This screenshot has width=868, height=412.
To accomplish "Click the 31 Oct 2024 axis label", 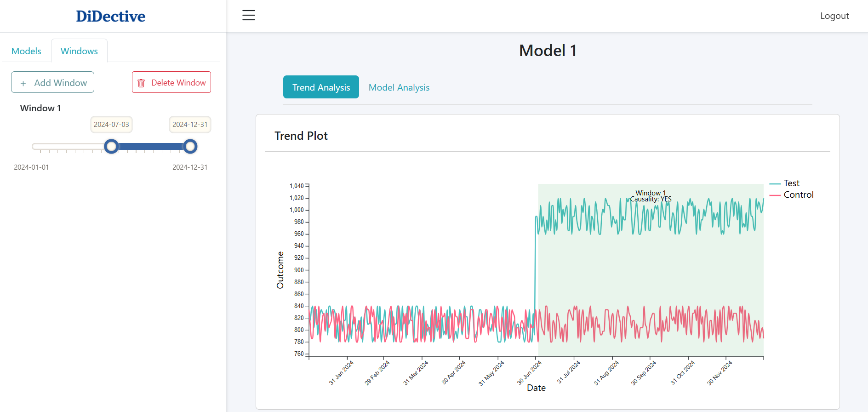I will (x=683, y=373).
